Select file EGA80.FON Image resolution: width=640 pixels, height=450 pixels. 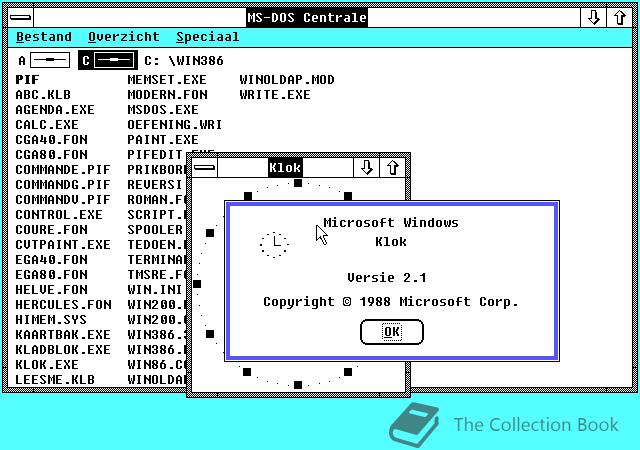[x=51, y=275]
